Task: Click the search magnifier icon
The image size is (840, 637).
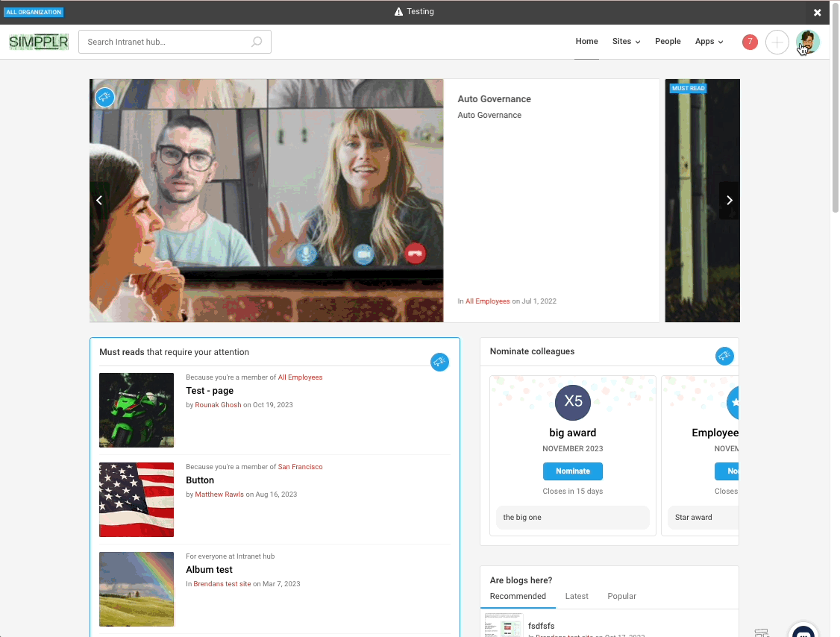Action: 257,42
